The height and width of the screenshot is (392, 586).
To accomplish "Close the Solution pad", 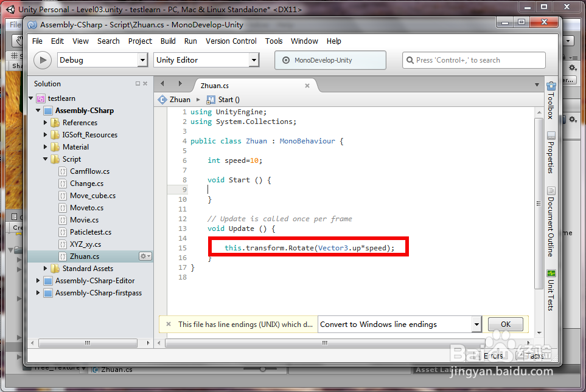I will pyautogui.click(x=145, y=84).
